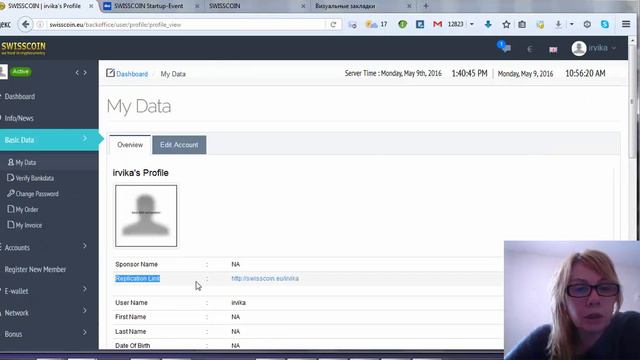Image resolution: width=640 pixels, height=360 pixels.
Task: Reload the page with the refresh icon
Action: point(333,24)
